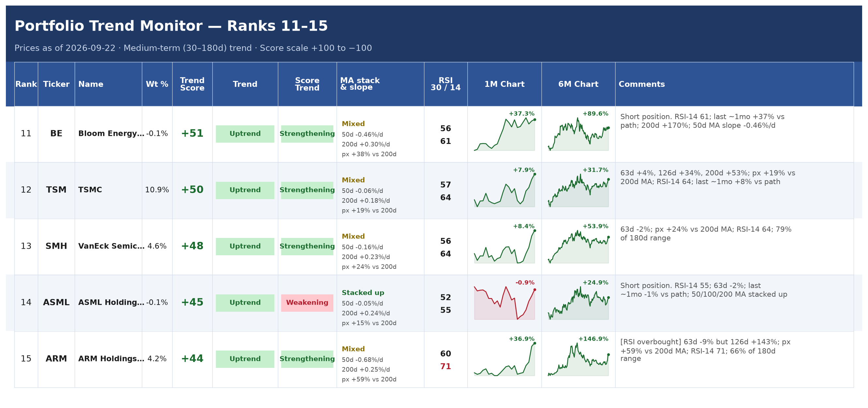Select the SMH ticker cell
The image size is (868, 408).
[x=56, y=246]
